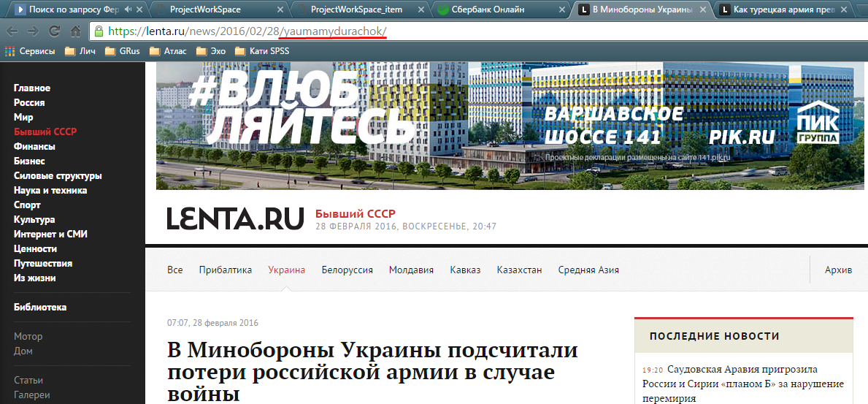The width and height of the screenshot is (868, 404).
Task: Open the Сервисы apps grid icon
Action: point(9,51)
